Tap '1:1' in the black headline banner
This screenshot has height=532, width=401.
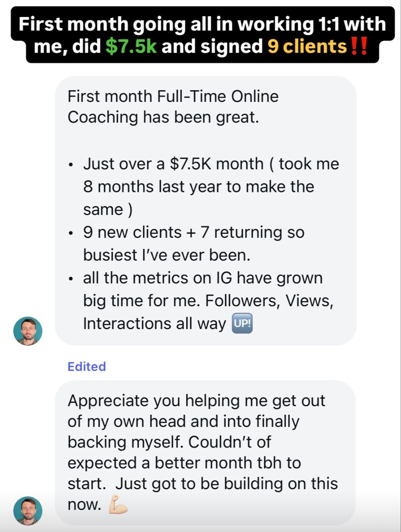point(328,24)
